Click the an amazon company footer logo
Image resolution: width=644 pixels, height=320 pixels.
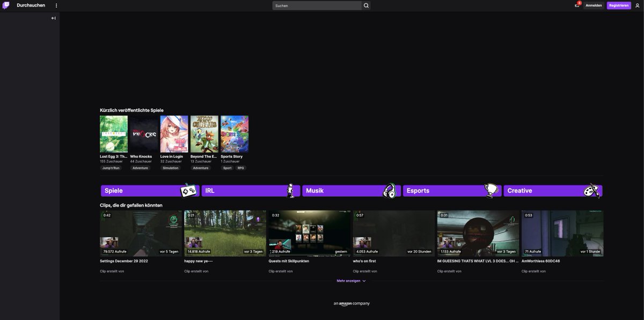tap(352, 303)
